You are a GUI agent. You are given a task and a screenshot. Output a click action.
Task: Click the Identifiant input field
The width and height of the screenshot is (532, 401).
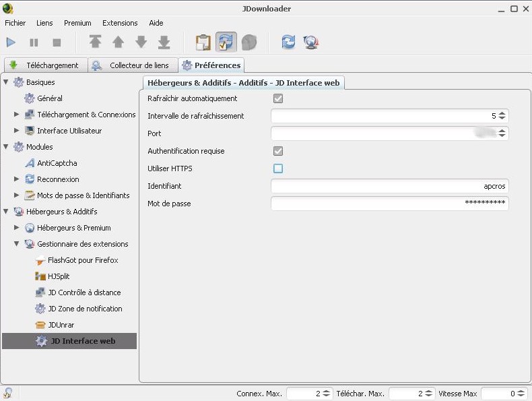pos(389,186)
